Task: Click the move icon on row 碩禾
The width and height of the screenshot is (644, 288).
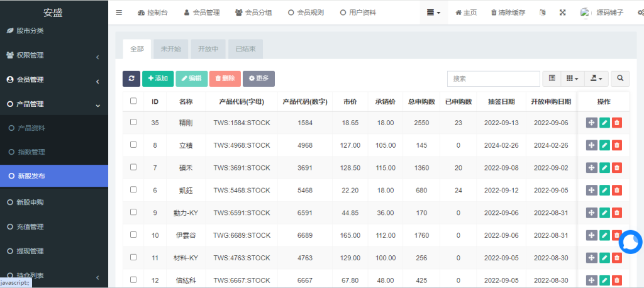Action: [x=591, y=168]
